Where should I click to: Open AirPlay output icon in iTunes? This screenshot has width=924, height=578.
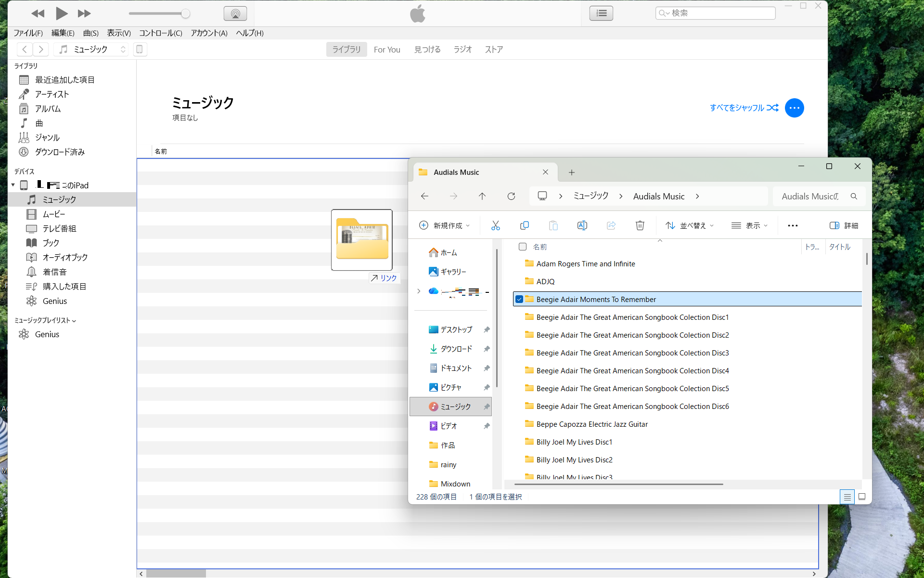[x=235, y=13]
